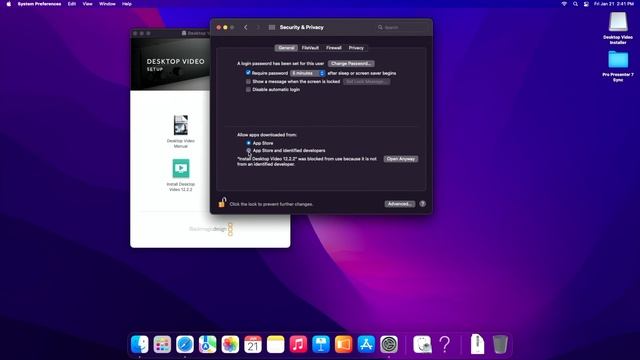Screen dimensions: 640x360
Task: Open System Preferences from the dock
Action: tap(389, 344)
